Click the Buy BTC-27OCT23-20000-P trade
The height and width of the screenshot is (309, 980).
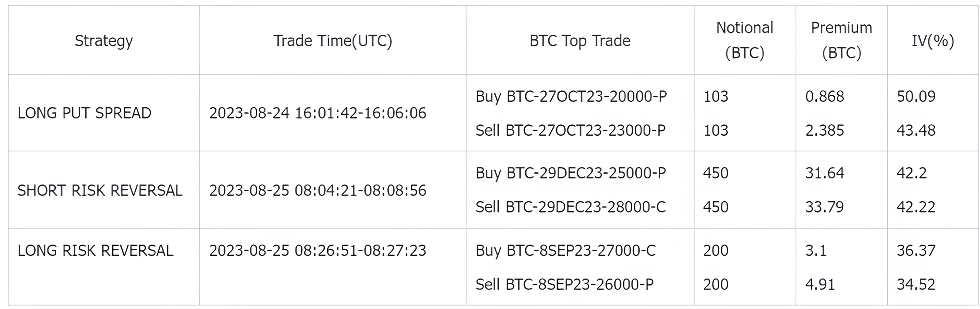click(x=571, y=96)
